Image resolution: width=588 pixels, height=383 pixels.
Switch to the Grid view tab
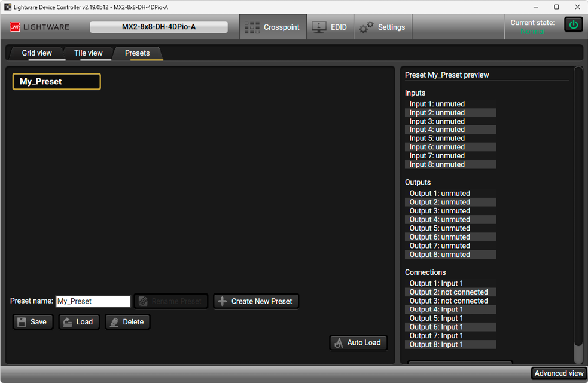tap(36, 53)
